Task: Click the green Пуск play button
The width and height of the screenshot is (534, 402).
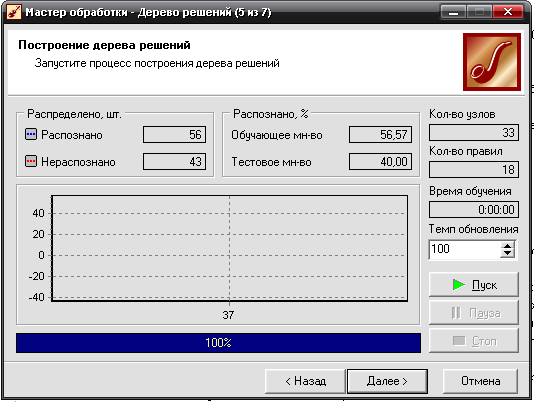Action: [474, 284]
